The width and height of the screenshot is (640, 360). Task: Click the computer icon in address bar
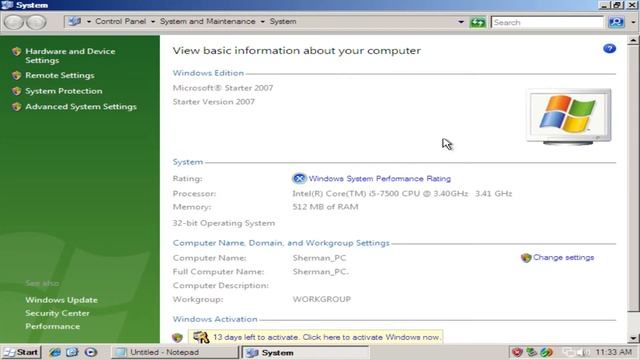tap(75, 21)
